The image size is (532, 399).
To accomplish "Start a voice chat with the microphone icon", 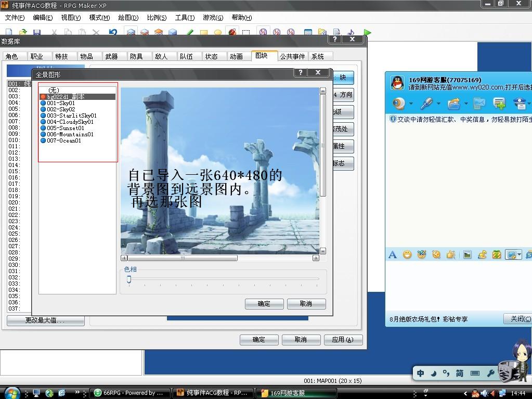I will pos(426,103).
